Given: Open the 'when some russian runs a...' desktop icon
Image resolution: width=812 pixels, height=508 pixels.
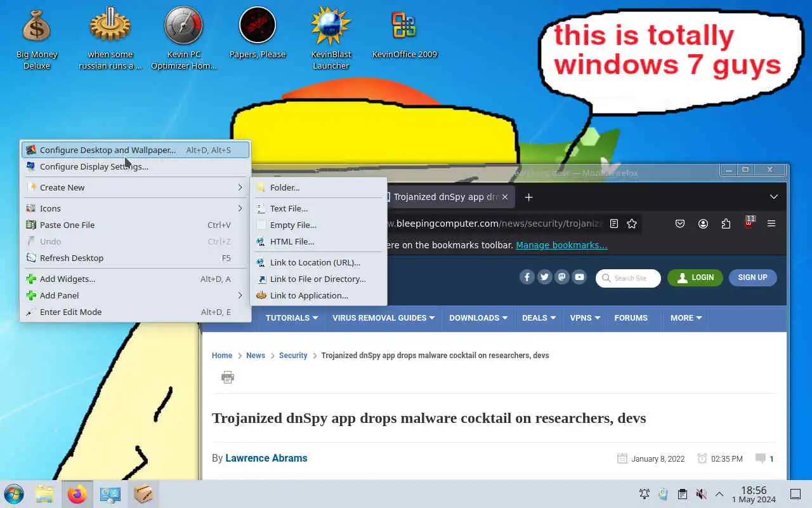Looking at the screenshot, I should (110, 38).
